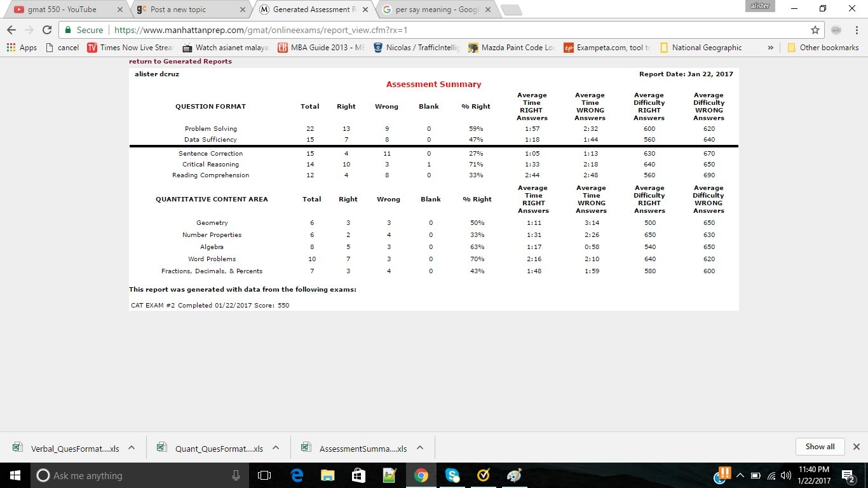Expand options for Verbal_QuesFormat download

pos(132,447)
